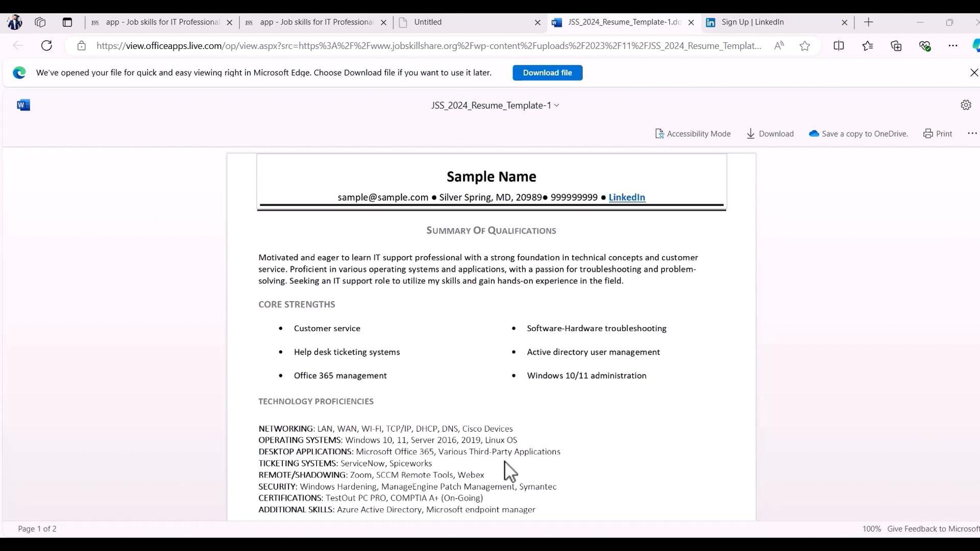980x551 pixels.
Task: Click the Summary Of Qualifications heading
Action: click(492, 231)
